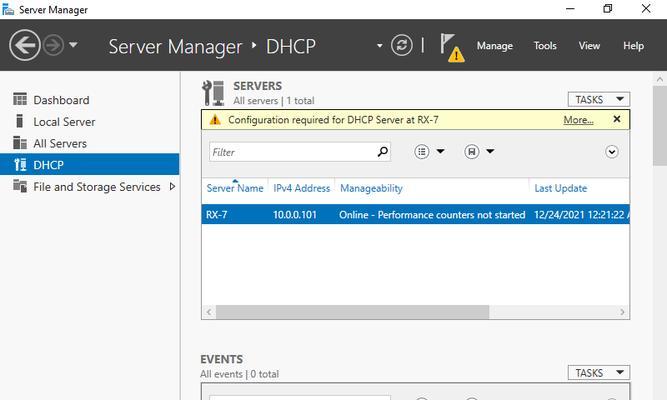667x400 pixels.
Task: Open the navigation history dropdown arrow
Action: (x=73, y=44)
